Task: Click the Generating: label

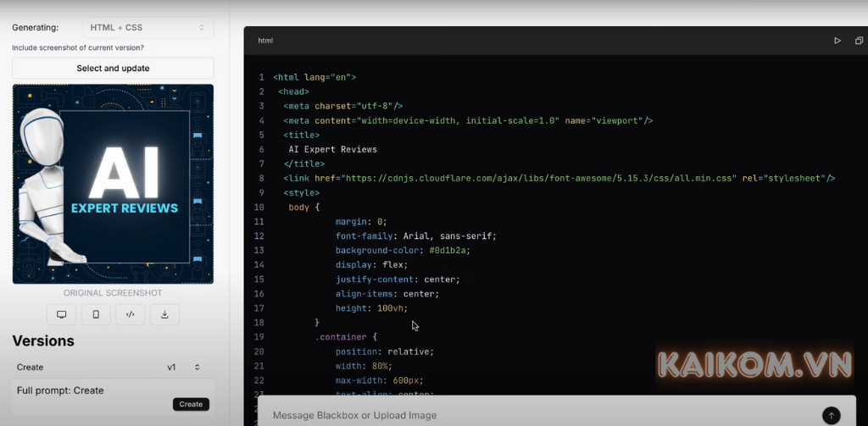Action: [x=36, y=28]
